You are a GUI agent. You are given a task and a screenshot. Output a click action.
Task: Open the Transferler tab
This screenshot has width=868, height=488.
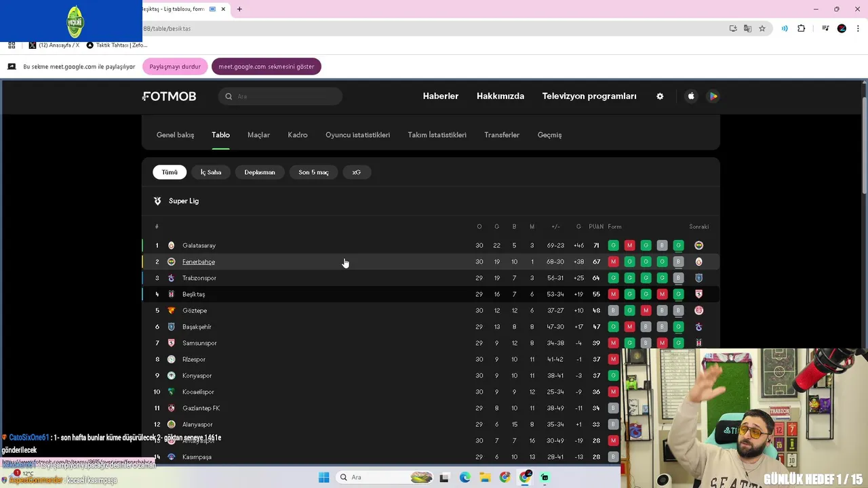click(x=502, y=135)
